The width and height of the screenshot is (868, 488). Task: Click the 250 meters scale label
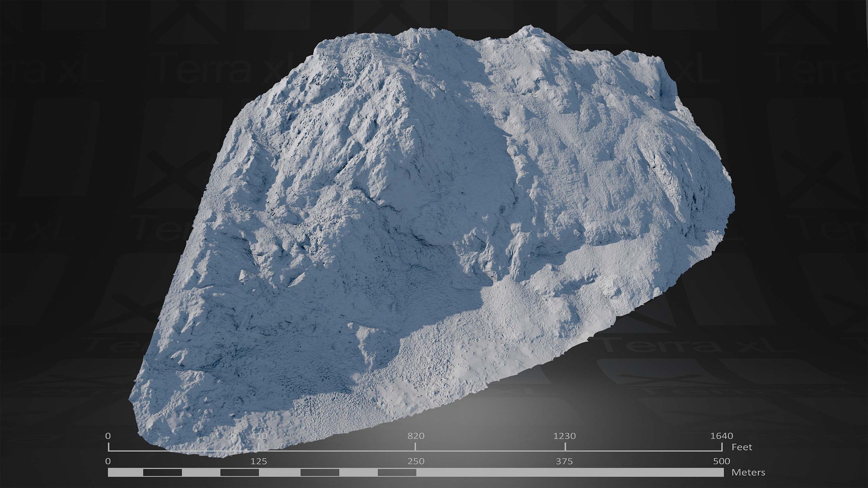point(416,461)
